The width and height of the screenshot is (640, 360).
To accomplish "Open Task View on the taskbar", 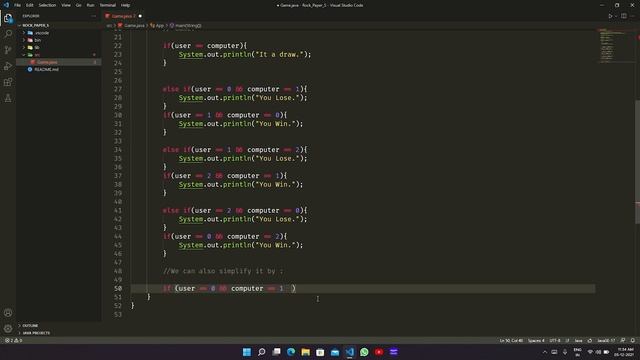I will pos(276,352).
